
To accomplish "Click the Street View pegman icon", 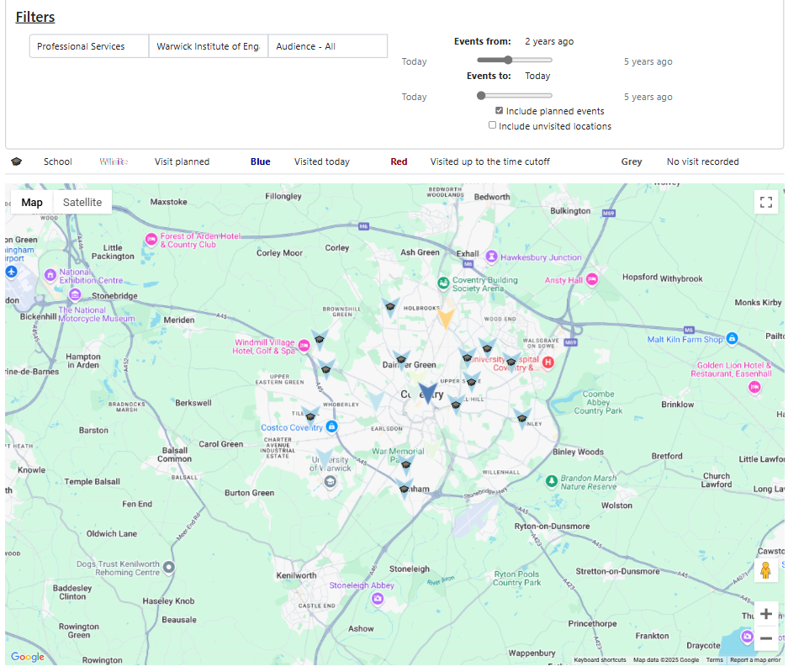I will (x=765, y=571).
